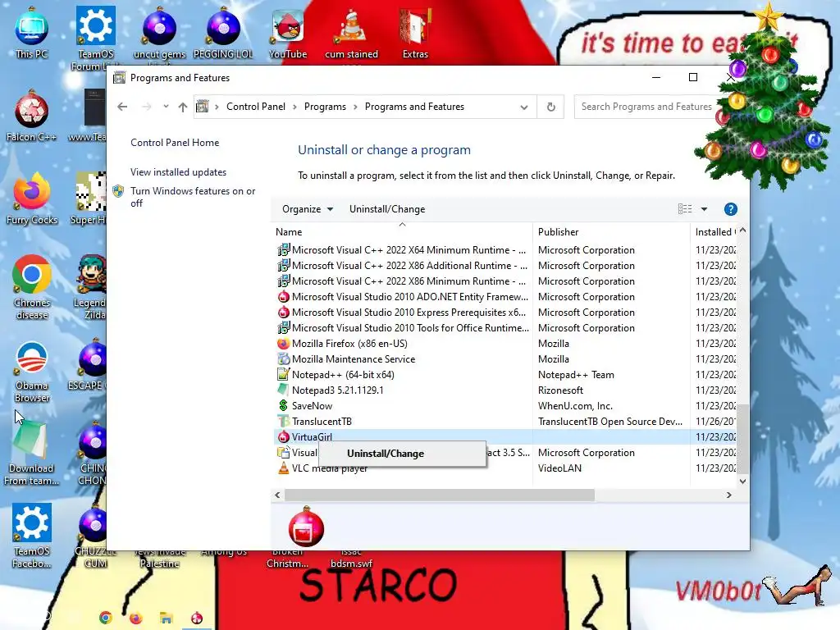Open This PC desktop icon
The width and height of the screenshot is (840, 630).
(x=32, y=33)
